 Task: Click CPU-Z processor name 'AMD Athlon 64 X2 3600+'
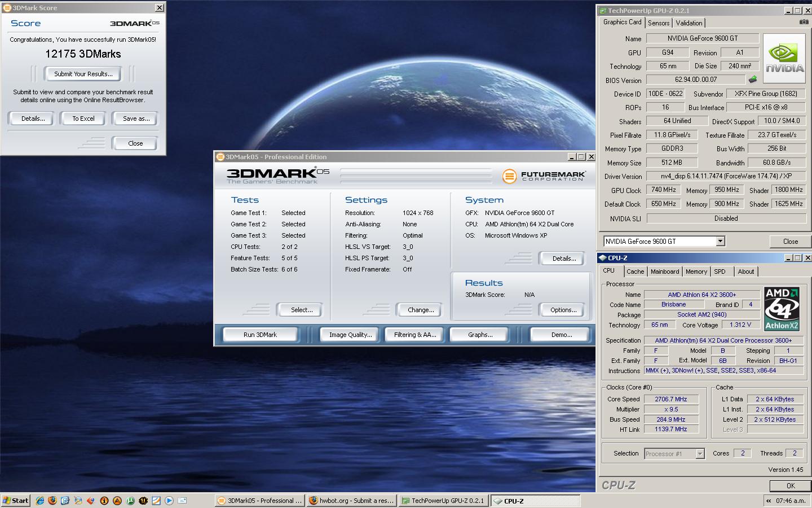tap(701, 295)
